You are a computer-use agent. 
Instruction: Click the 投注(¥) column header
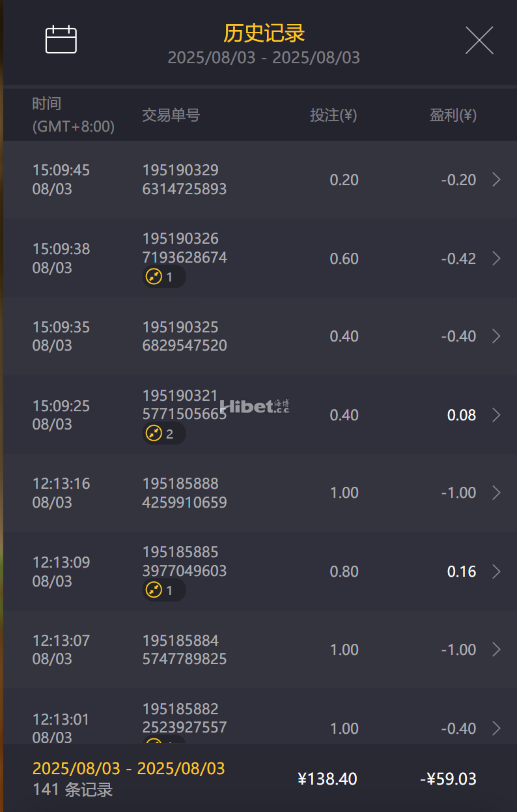click(x=333, y=115)
